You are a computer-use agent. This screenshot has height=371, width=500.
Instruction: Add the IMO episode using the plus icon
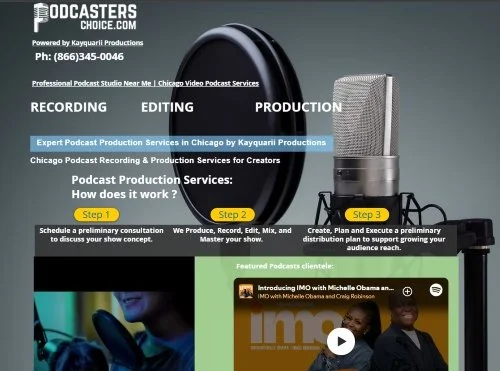pyautogui.click(x=407, y=292)
